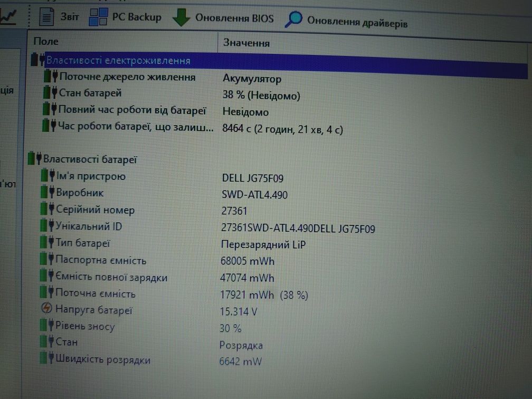
Task: Click the value 8464 с (2 годин, 21 хв, 4 с)
Action: pyautogui.click(x=283, y=129)
